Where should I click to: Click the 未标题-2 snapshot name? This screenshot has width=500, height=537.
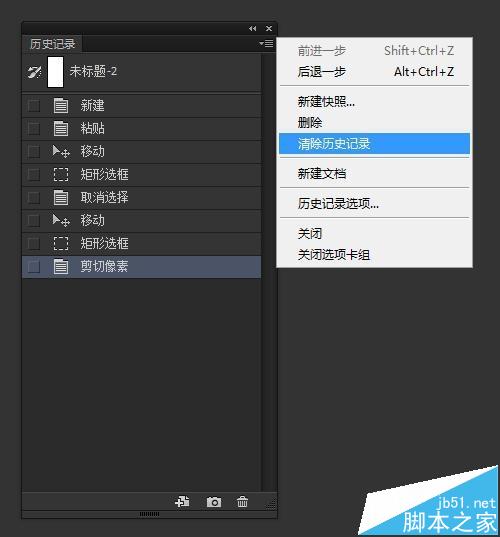coord(93,72)
